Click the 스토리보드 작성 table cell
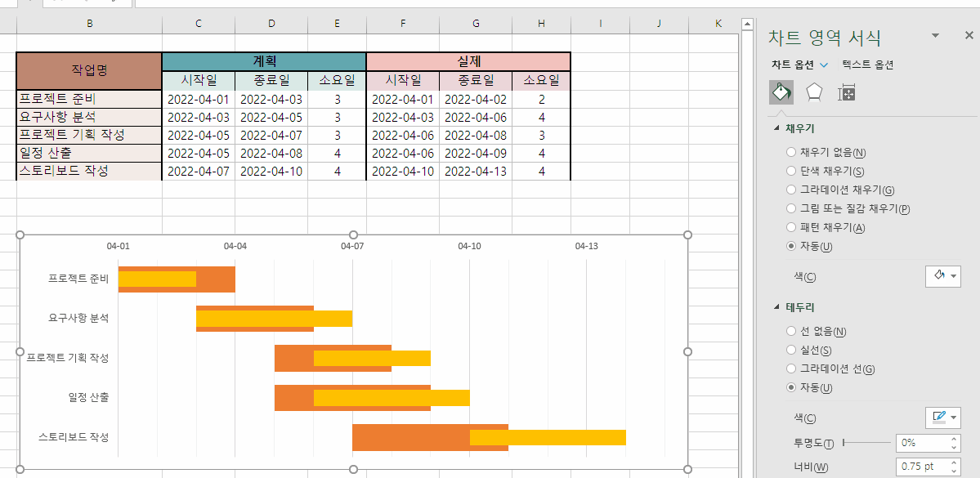Image resolution: width=980 pixels, height=478 pixels. click(x=89, y=172)
